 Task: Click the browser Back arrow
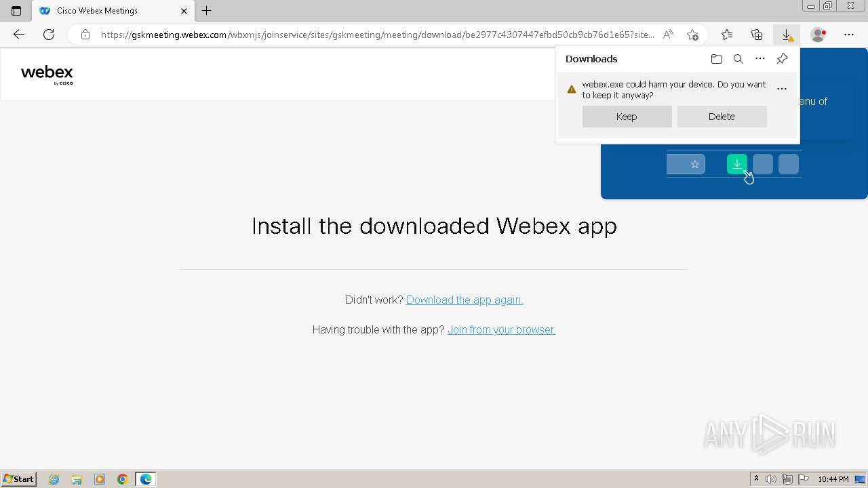coord(19,35)
